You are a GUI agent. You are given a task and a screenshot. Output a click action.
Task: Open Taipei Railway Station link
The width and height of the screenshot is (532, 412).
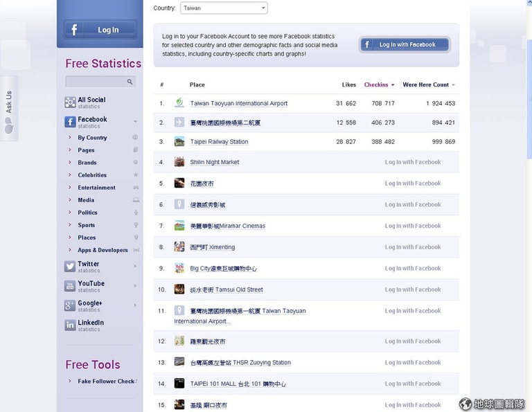219,142
